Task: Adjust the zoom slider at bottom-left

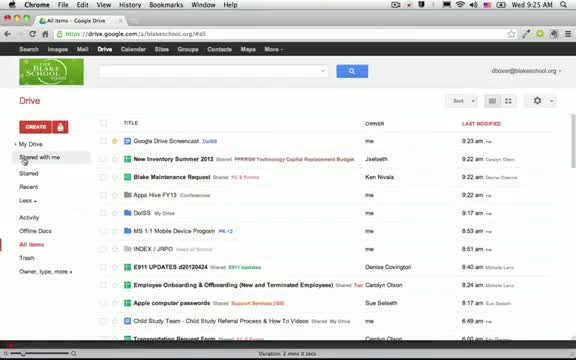Action: pyautogui.click(x=23, y=353)
